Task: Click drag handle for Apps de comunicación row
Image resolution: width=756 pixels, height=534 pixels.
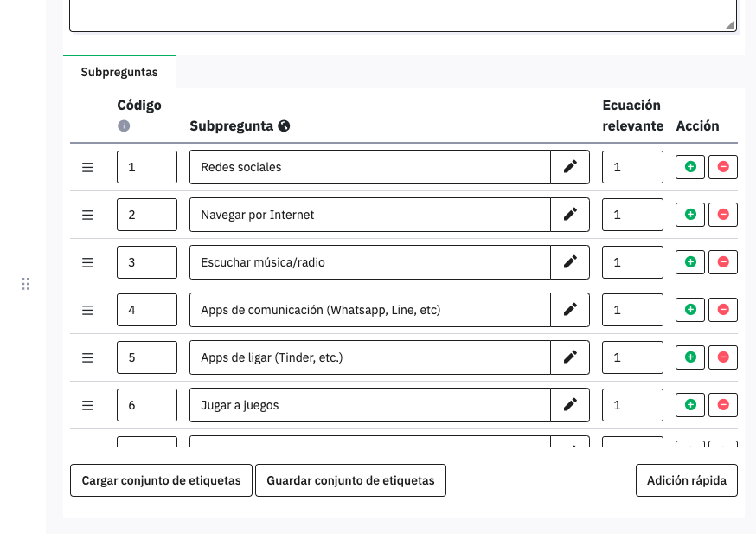Action: pyautogui.click(x=87, y=310)
